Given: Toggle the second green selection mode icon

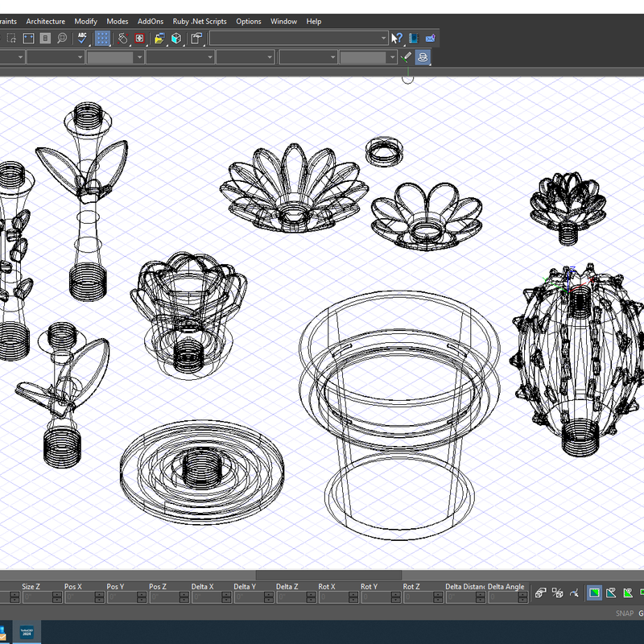Looking at the screenshot, I should (x=611, y=592).
